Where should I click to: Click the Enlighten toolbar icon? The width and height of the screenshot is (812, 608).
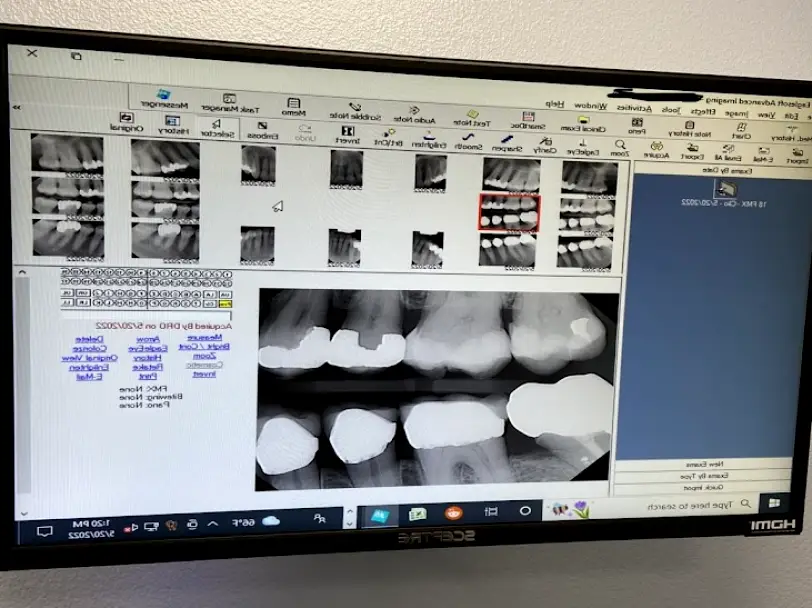coord(429,141)
